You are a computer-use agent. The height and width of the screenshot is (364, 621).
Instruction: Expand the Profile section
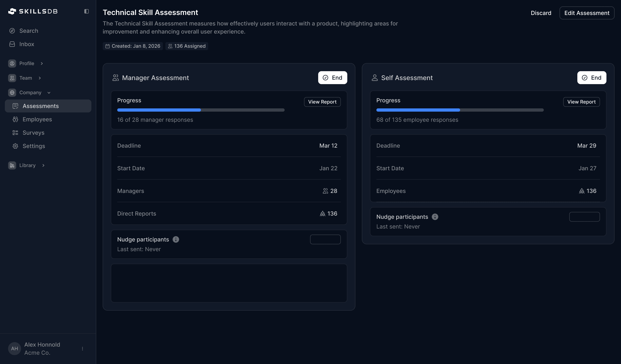[42, 63]
